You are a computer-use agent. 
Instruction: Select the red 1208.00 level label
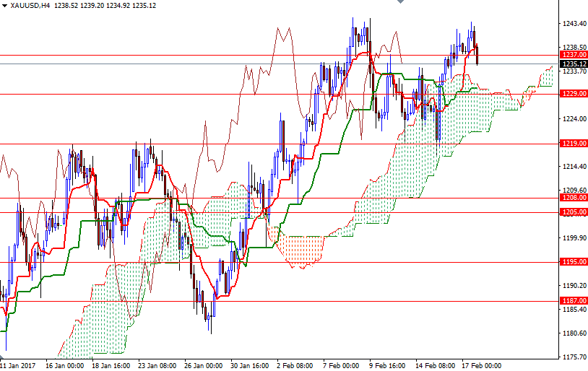(573, 197)
